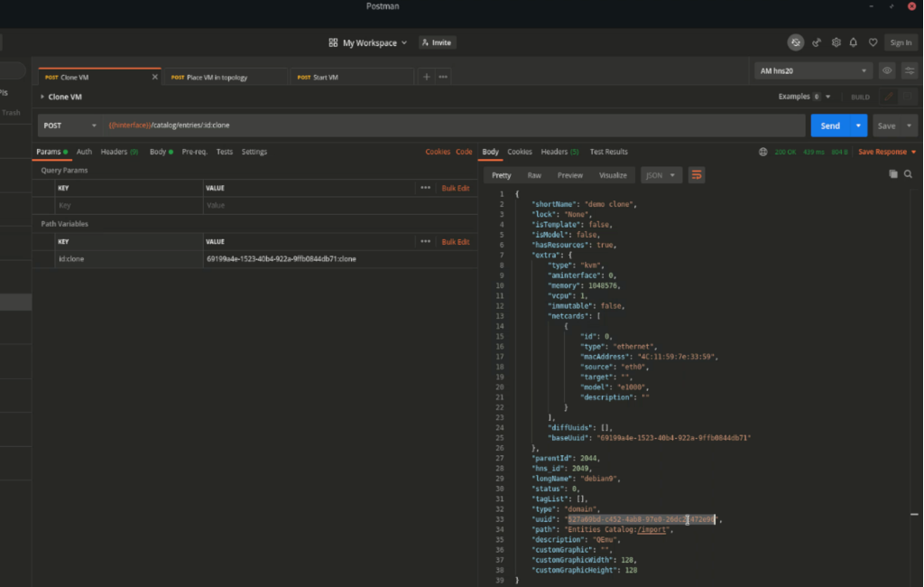Open the JSON format dropdown

pos(661,175)
